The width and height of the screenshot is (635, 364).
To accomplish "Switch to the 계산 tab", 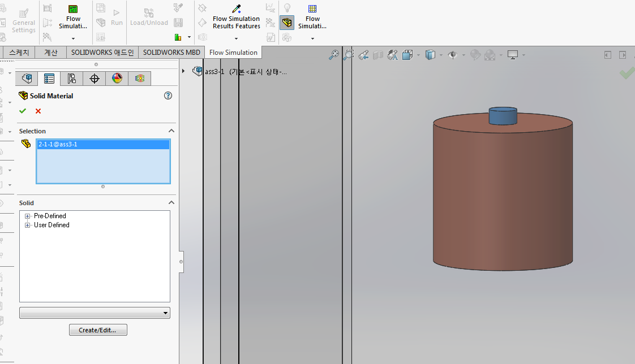I will pyautogui.click(x=51, y=53).
